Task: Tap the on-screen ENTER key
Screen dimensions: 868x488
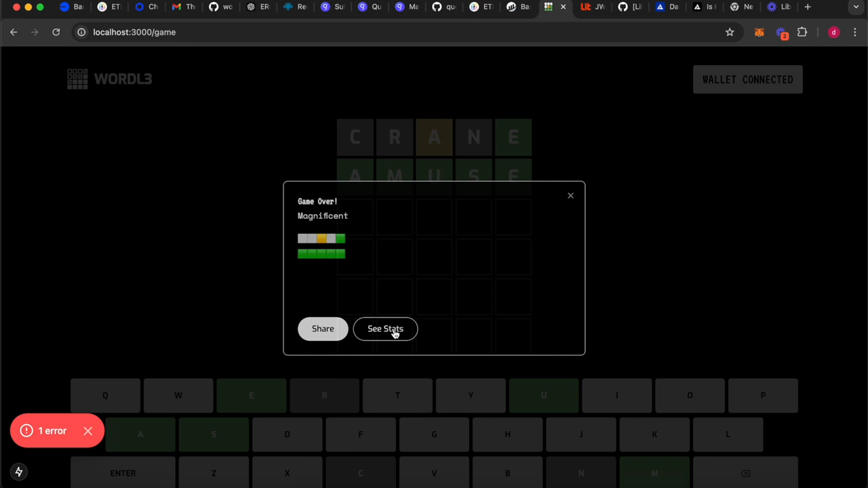Action: tap(123, 473)
